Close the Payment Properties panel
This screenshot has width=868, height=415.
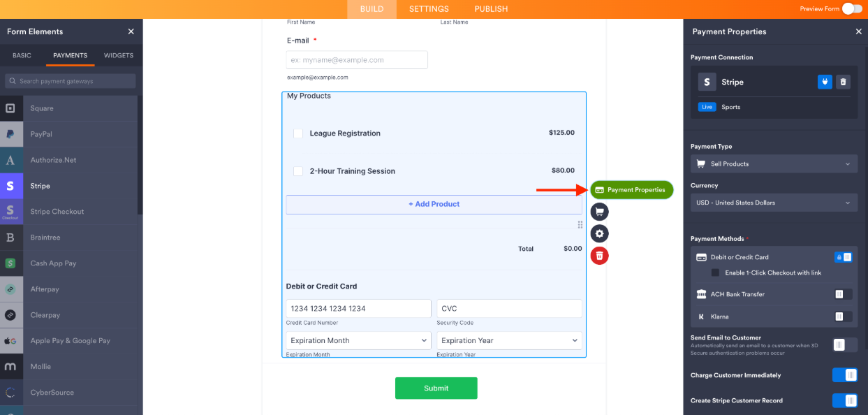pyautogui.click(x=859, y=31)
